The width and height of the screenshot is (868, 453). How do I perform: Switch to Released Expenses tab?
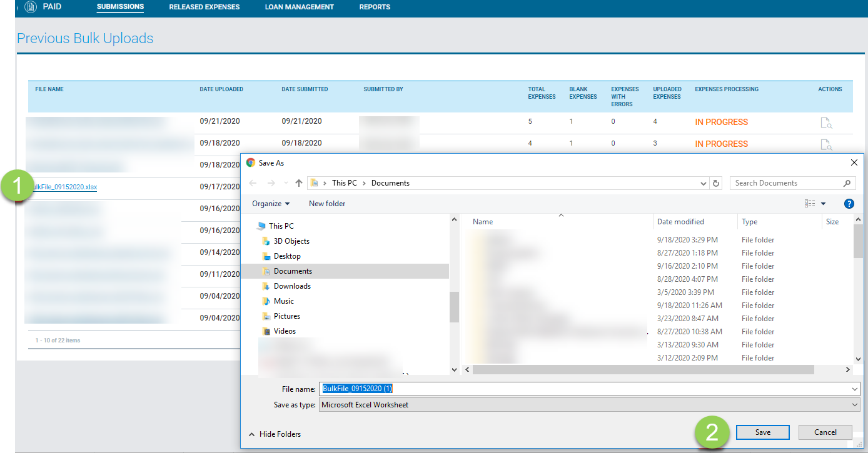tap(204, 7)
